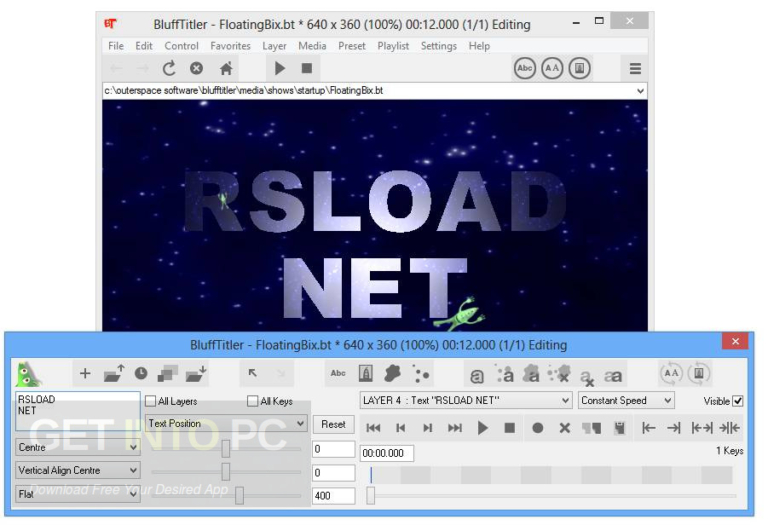Save show via folder icon with down arrow
The height and width of the screenshot is (525, 768).
click(196, 374)
